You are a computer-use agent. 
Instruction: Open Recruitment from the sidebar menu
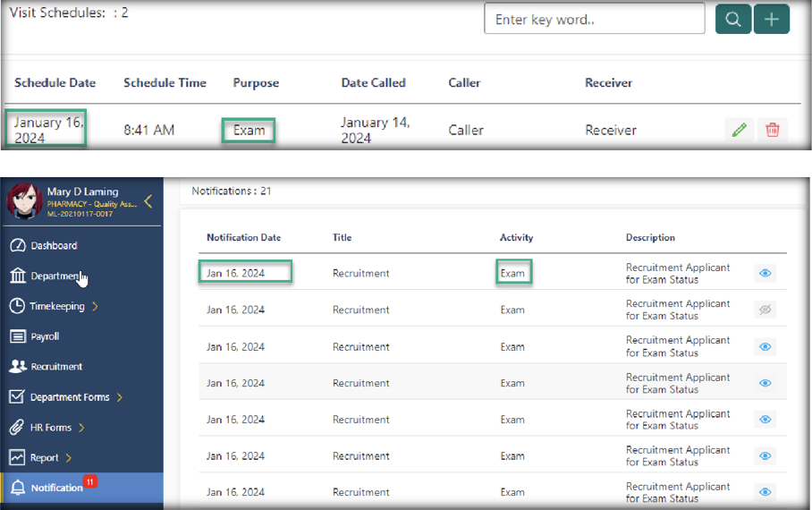tap(56, 367)
